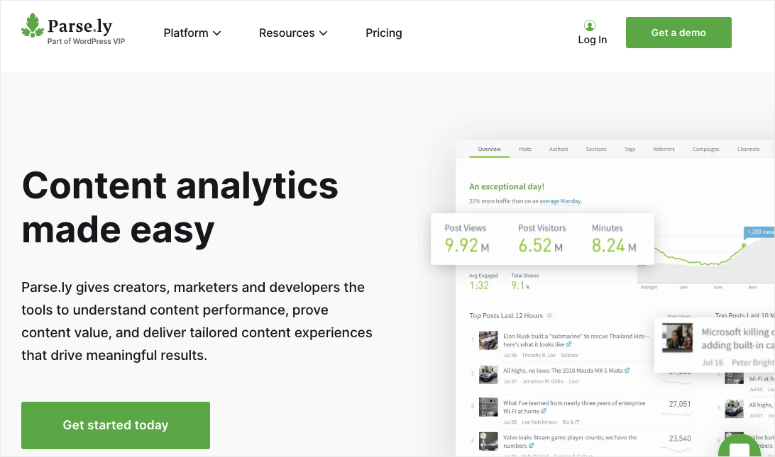Viewport: 775px width, 457px height.
Task: Click the Avg Engaged 1:32 value
Action: click(479, 285)
